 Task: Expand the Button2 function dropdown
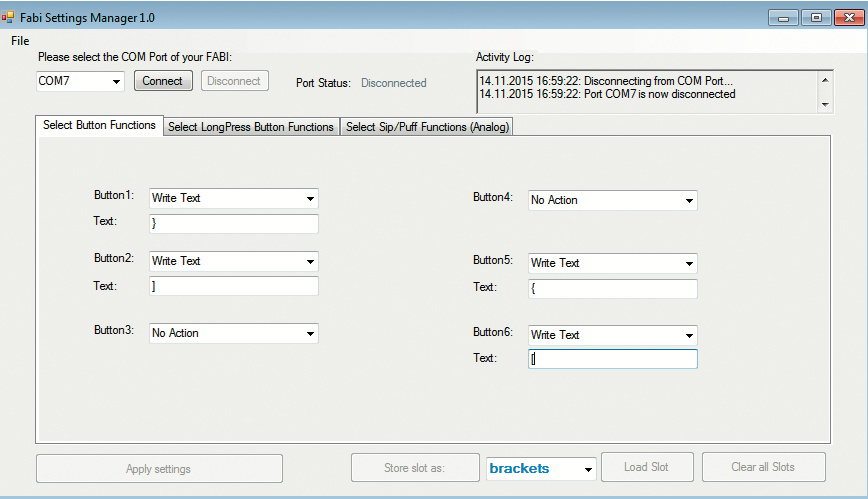click(x=234, y=261)
